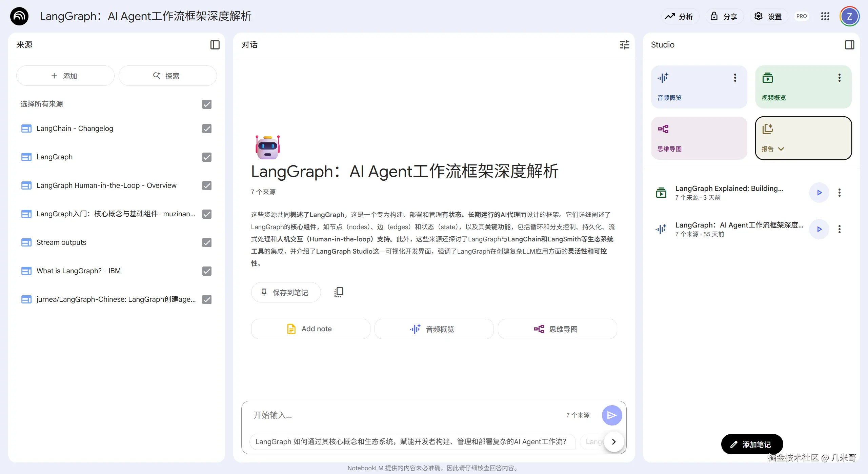Click 保存到笔记 to save response
The height and width of the screenshot is (474, 868).
285,292
